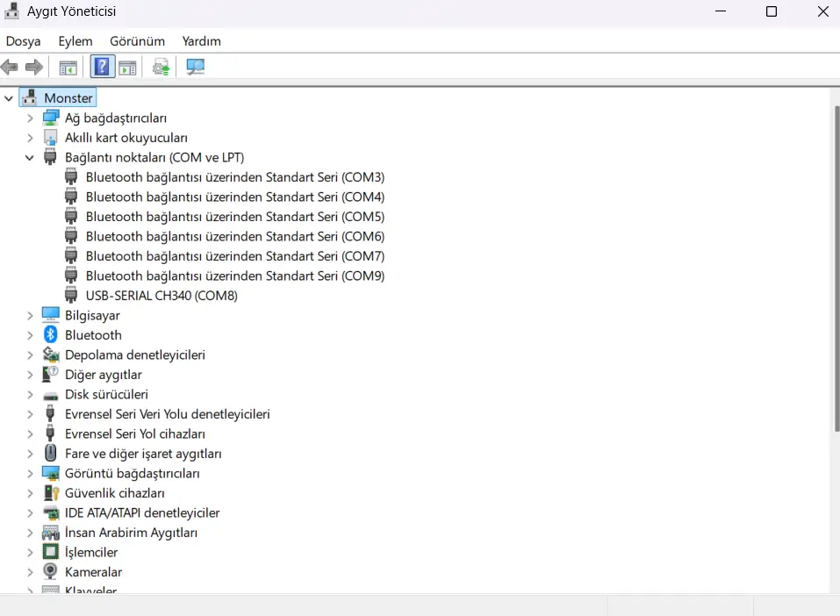Viewport: 840px width, 616px height.
Task: Expand the Kameralar category
Action: tap(30, 572)
